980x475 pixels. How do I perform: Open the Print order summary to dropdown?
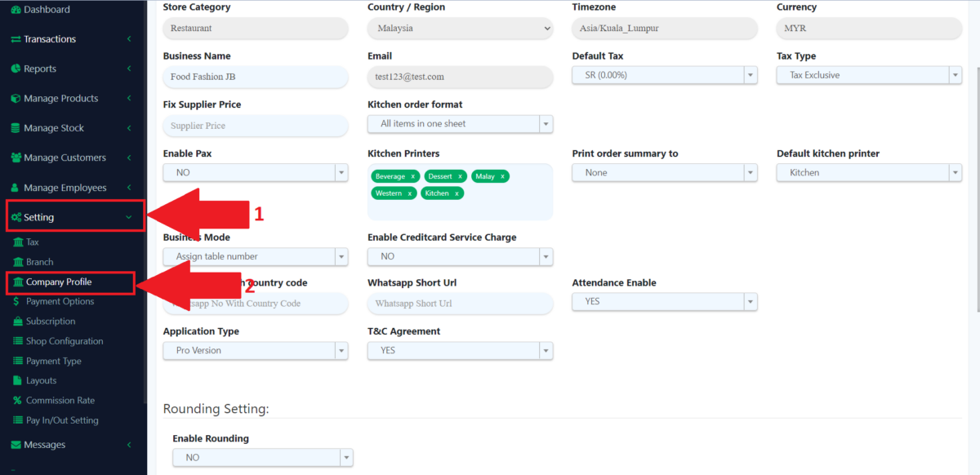click(x=665, y=173)
